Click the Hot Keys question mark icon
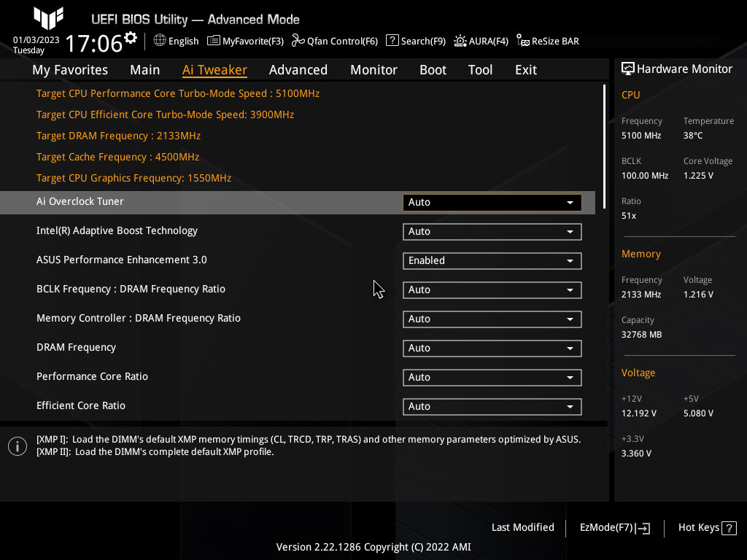Viewport: 747px width, 560px height. tap(729, 528)
